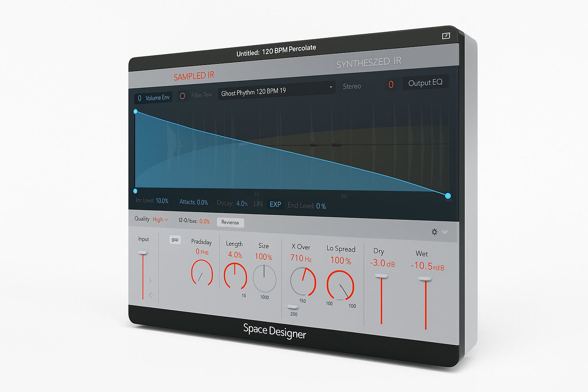The width and height of the screenshot is (588, 392).
Task: Toggle the Filter Env circle button
Action: tap(183, 96)
